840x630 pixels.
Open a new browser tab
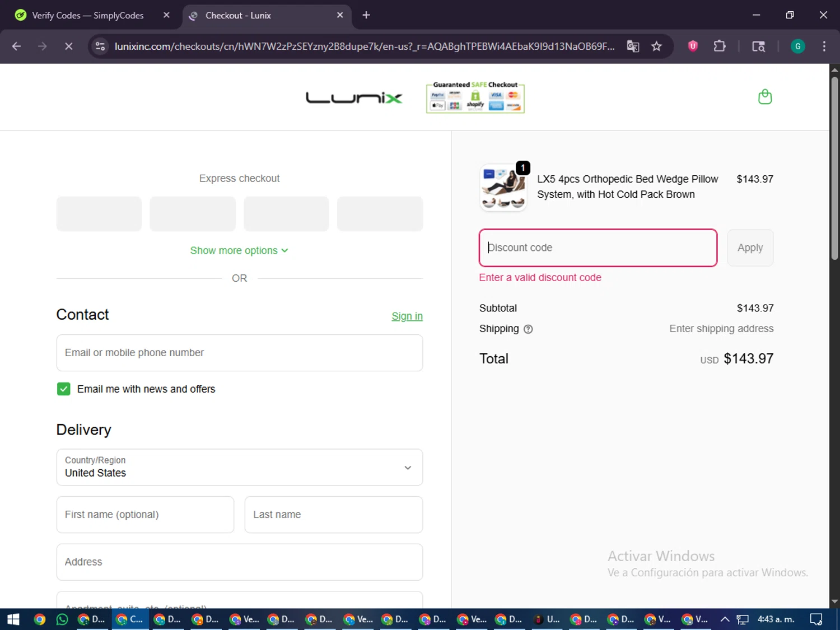click(x=366, y=15)
